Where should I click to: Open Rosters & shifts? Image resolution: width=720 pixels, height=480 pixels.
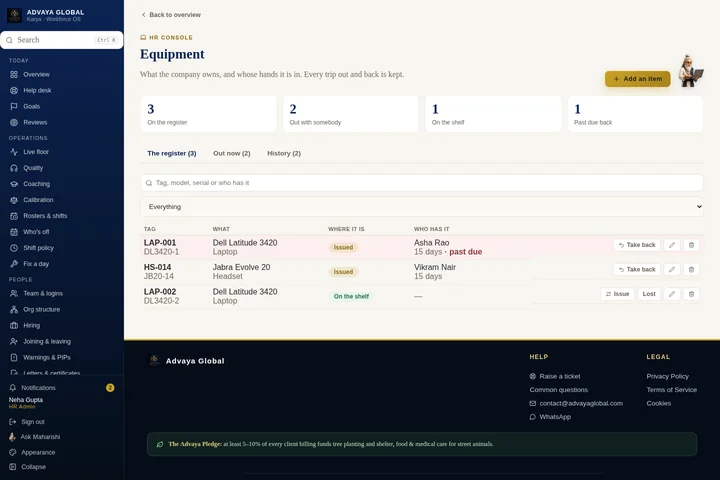[x=45, y=216]
